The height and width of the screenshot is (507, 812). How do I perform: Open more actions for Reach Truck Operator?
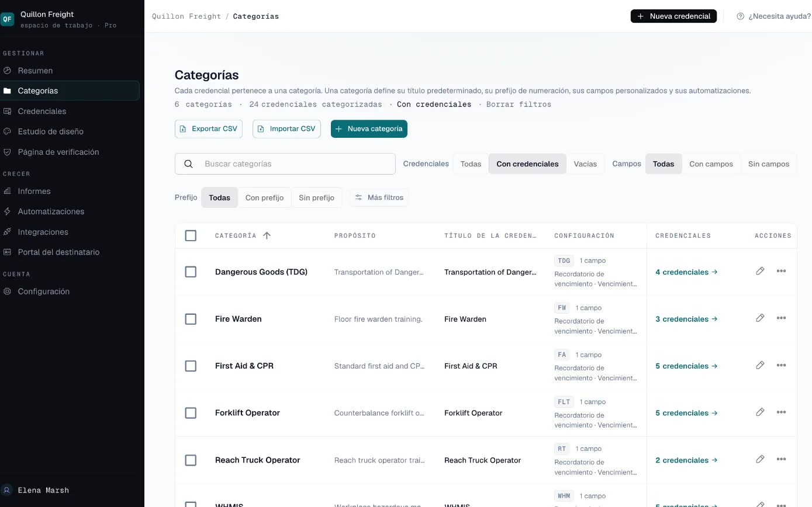point(781,459)
